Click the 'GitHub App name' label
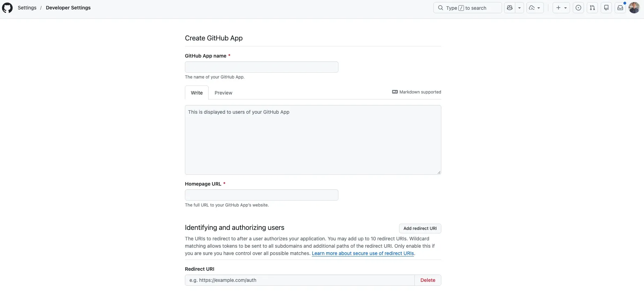Screen dimensions: 644x292 205,56
